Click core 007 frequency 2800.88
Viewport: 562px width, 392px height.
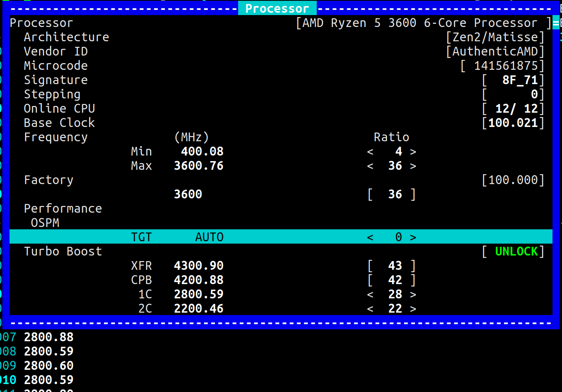48,337
